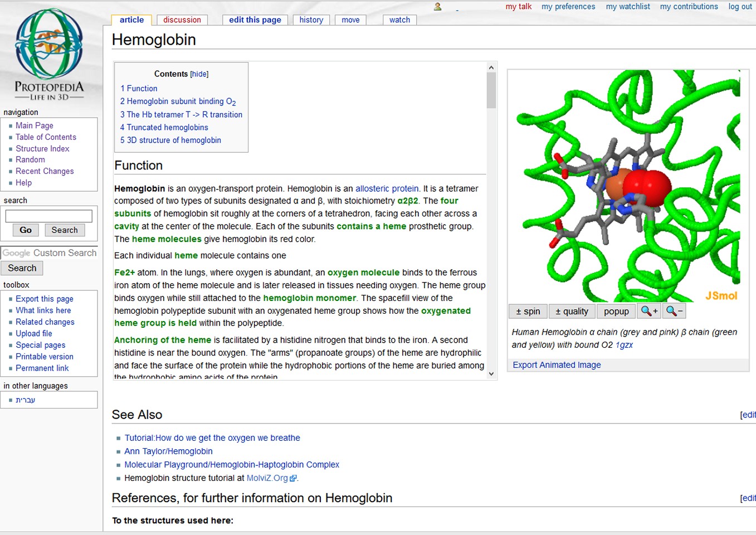756x535 pixels.
Task: Toggle spin on the molecule viewer
Action: 528,311
